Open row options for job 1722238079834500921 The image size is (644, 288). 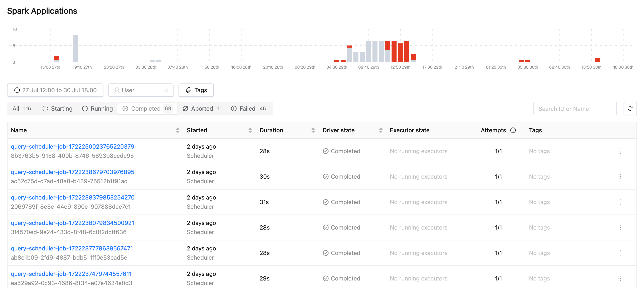point(620,227)
